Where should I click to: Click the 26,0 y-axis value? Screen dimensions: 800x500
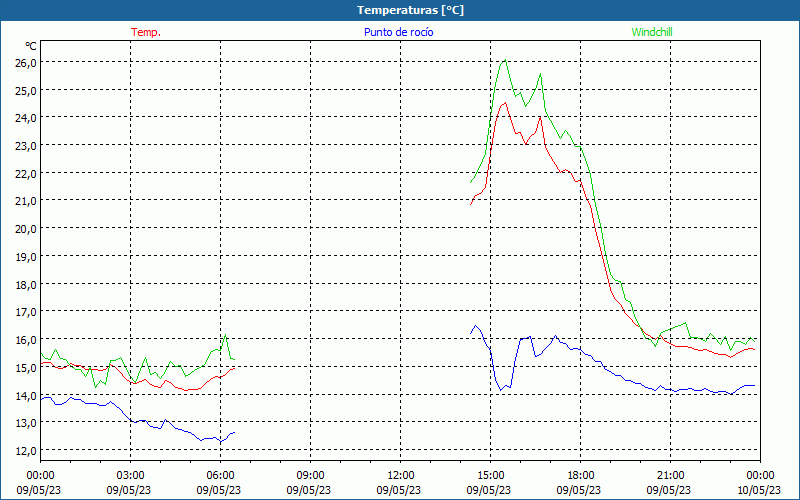pos(26,63)
